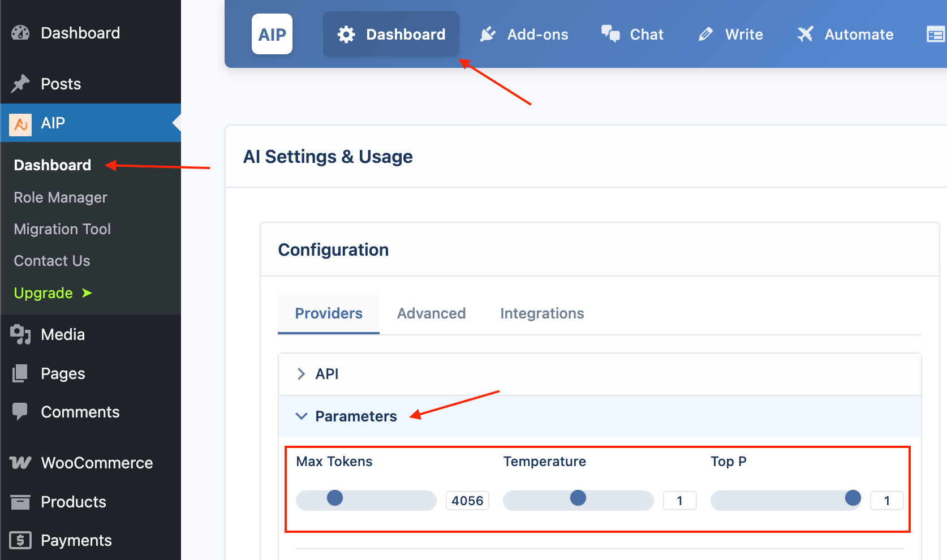
Task: Click the Upgrade arrow icon
Action: 87,293
